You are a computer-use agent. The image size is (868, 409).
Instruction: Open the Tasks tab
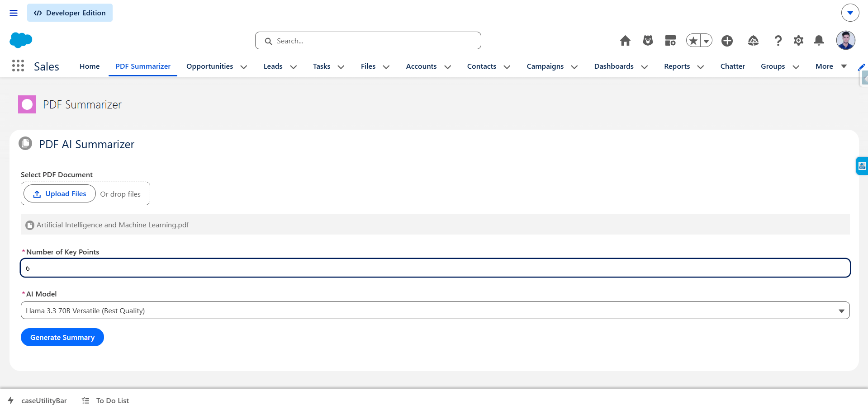[x=322, y=66]
